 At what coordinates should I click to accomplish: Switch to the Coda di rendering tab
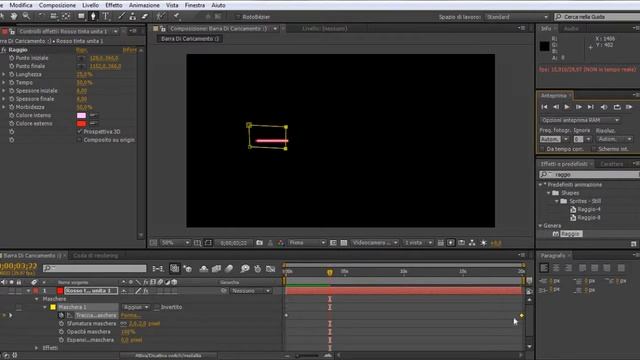tap(96, 256)
